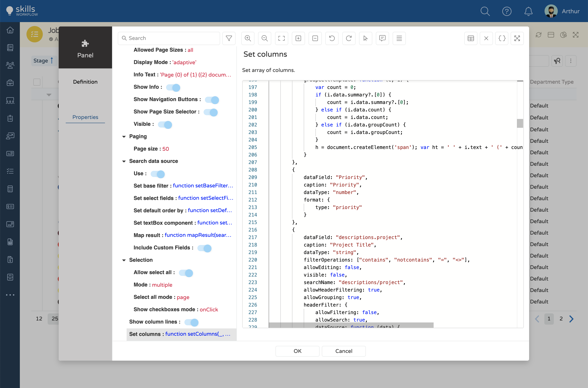Click the redo arrow icon

tap(349, 38)
